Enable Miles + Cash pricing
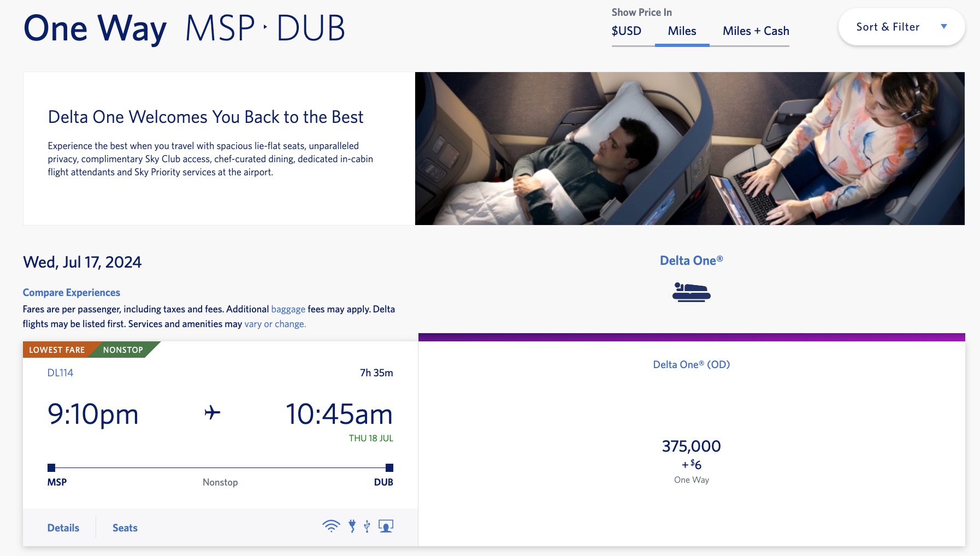Image resolution: width=980 pixels, height=556 pixels. [755, 31]
